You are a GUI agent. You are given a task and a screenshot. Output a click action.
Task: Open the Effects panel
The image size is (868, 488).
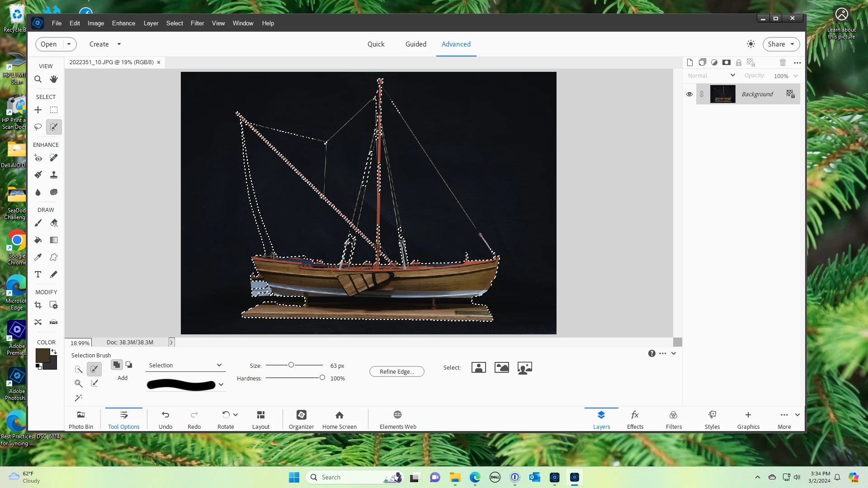pos(635,419)
